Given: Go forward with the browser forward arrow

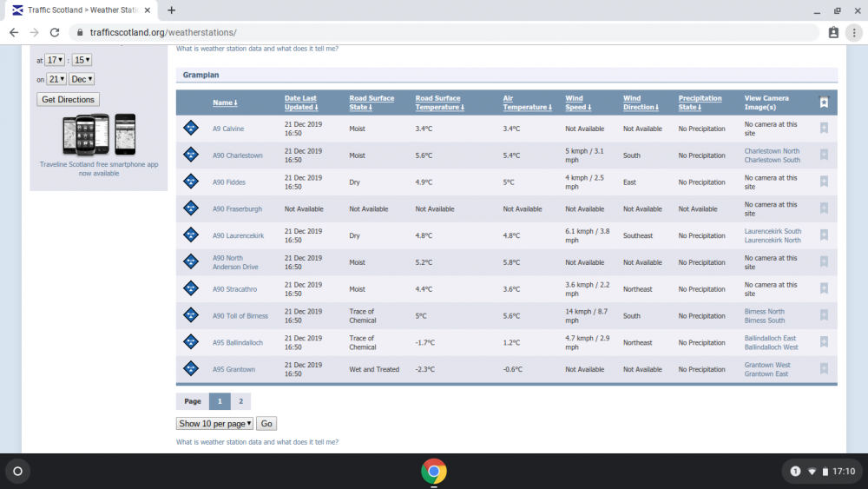Looking at the screenshot, I should coord(35,33).
